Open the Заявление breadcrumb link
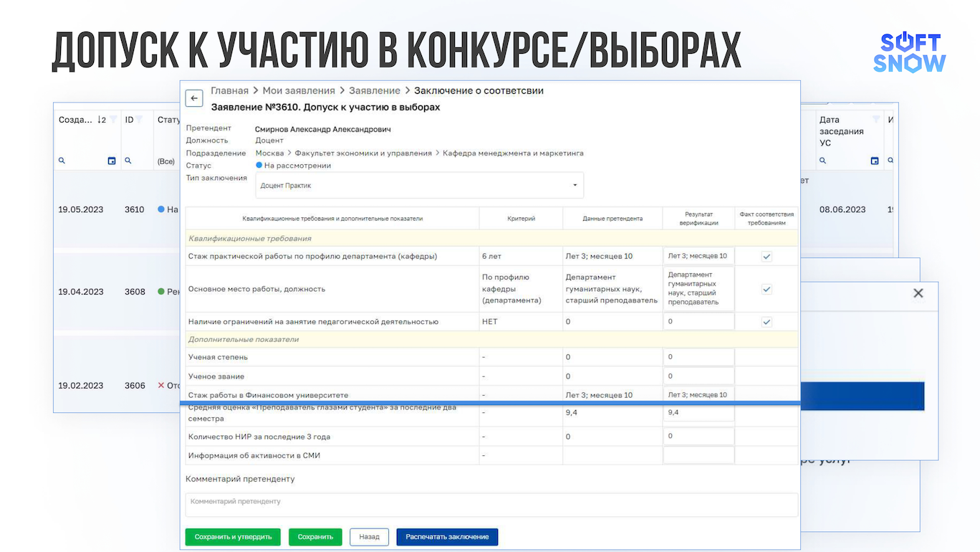 pyautogui.click(x=375, y=90)
